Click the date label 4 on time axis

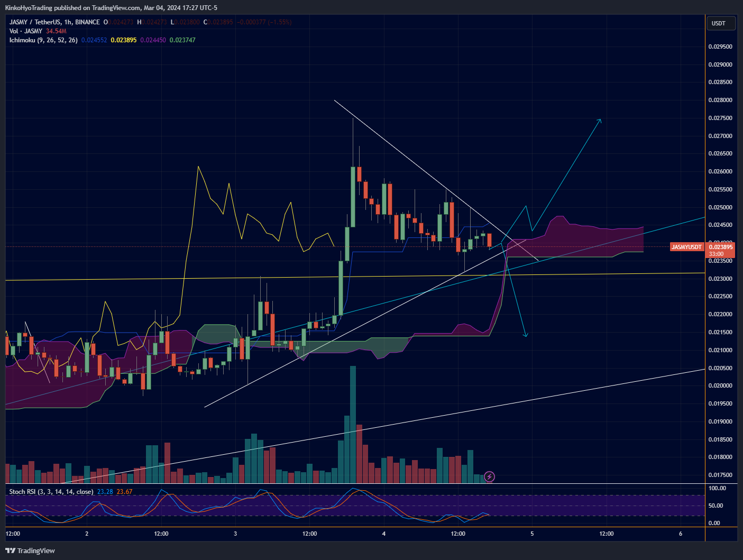[384, 534]
